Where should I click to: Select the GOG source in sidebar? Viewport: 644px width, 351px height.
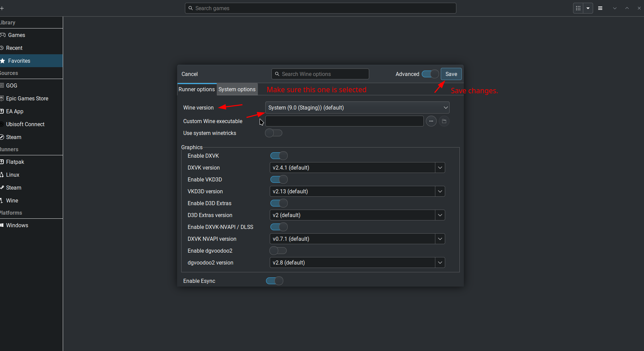12,85
